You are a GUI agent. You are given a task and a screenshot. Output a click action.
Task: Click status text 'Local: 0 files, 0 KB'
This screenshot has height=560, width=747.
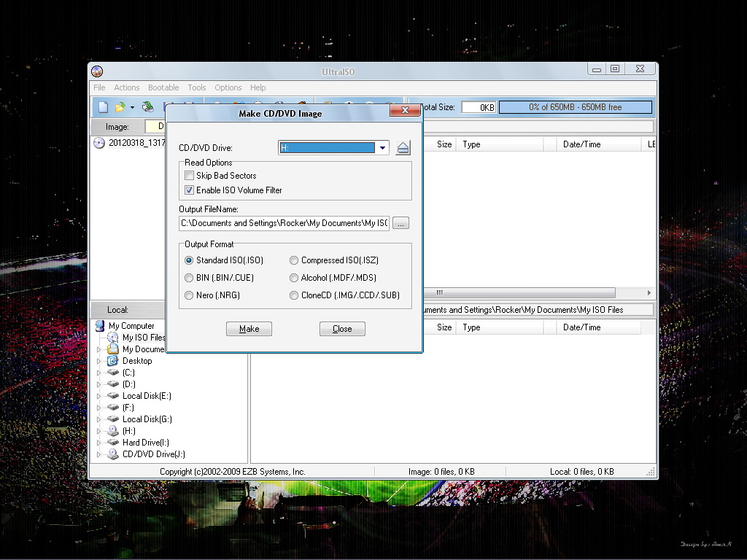click(x=581, y=472)
